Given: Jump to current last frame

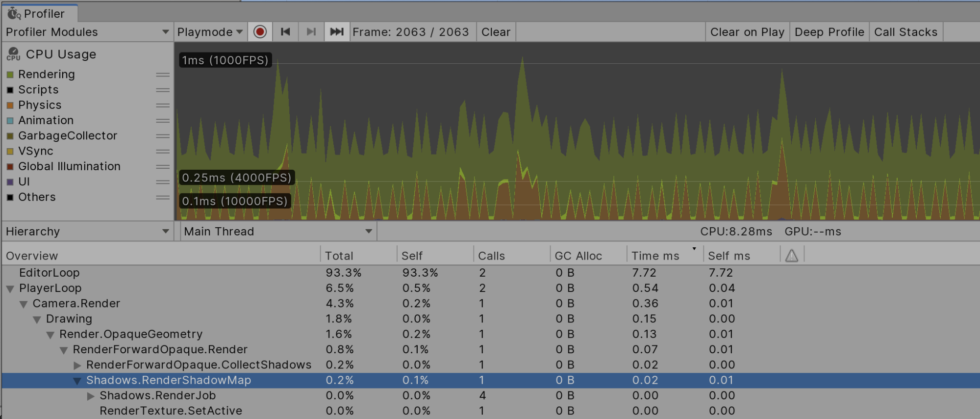Looking at the screenshot, I should tap(337, 32).
